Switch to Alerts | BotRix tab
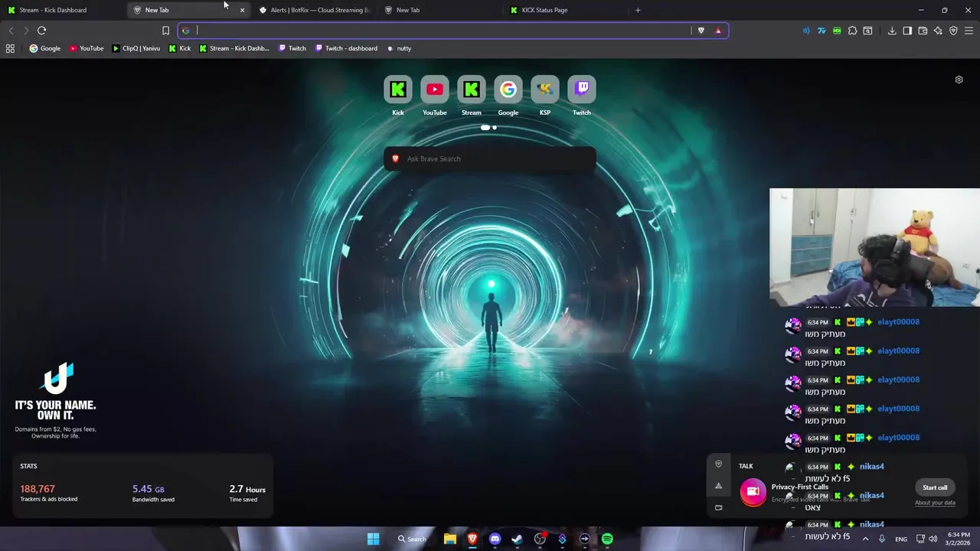 point(314,10)
